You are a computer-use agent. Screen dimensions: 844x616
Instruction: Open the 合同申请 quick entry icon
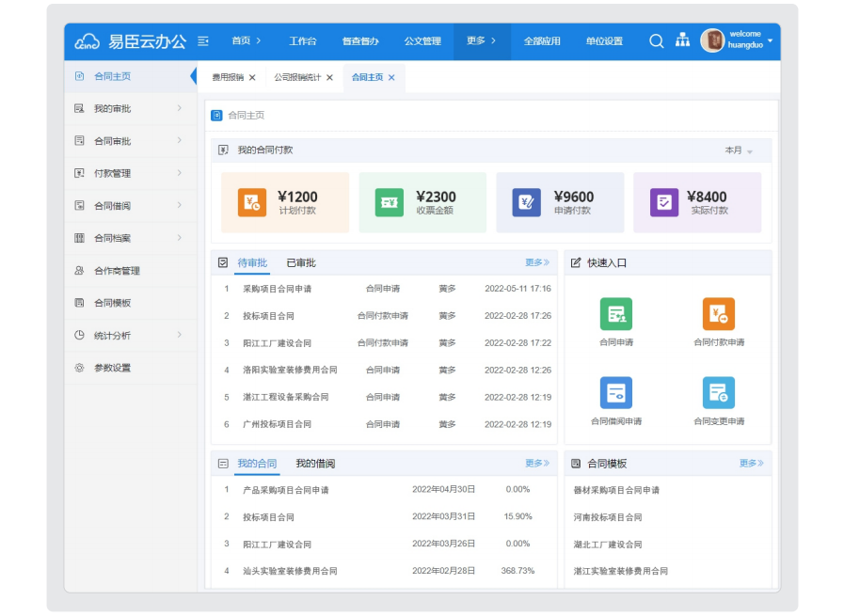coord(616,314)
